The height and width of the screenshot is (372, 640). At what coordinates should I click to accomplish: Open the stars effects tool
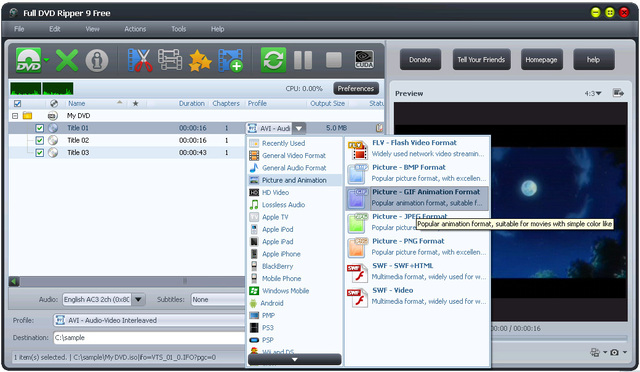tap(200, 60)
